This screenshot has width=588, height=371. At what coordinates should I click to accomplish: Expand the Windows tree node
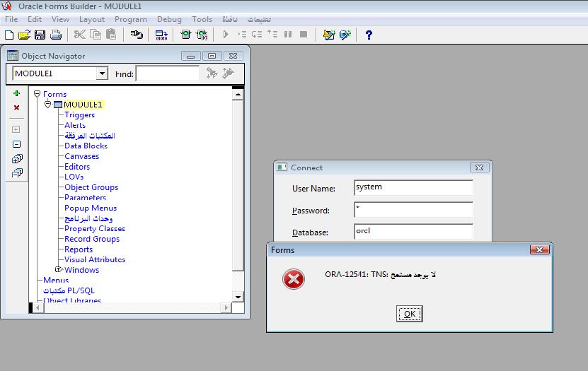pos(59,270)
